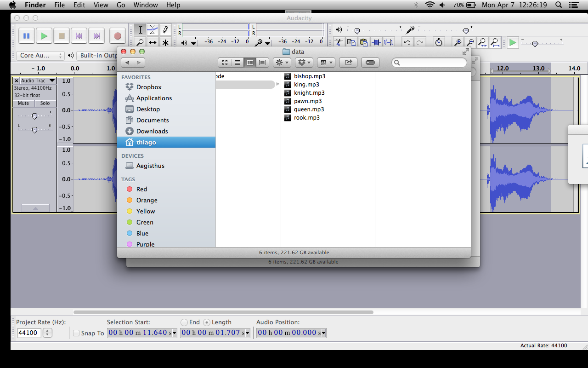The width and height of the screenshot is (588, 368).
Task: Open the Go menu
Action: click(x=121, y=5)
